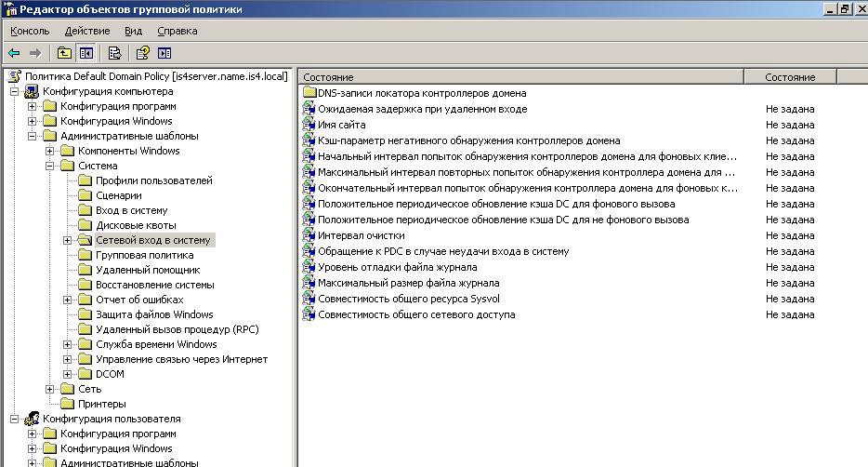
Task: Click the Export list toolbar icon
Action: point(114,53)
